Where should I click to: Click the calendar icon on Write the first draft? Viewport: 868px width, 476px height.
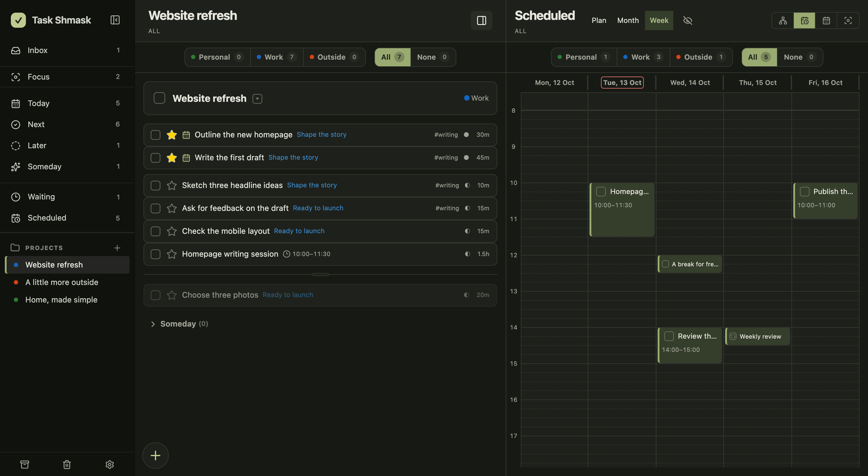pos(186,158)
